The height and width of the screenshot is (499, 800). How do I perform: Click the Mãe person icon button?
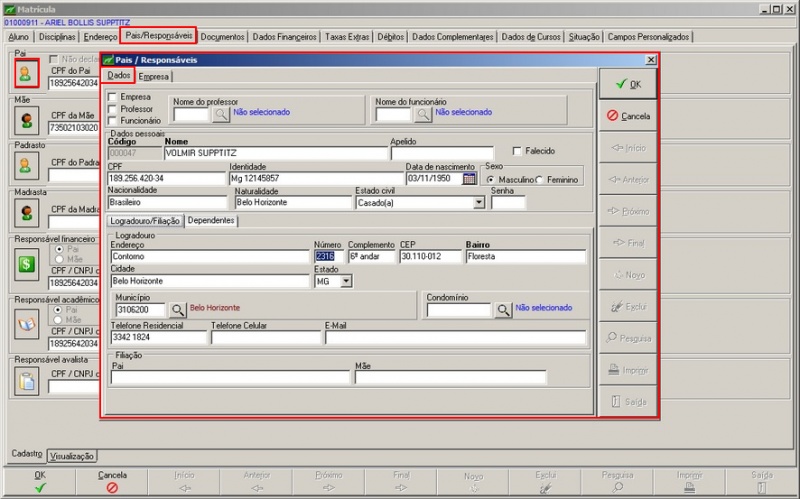27,120
